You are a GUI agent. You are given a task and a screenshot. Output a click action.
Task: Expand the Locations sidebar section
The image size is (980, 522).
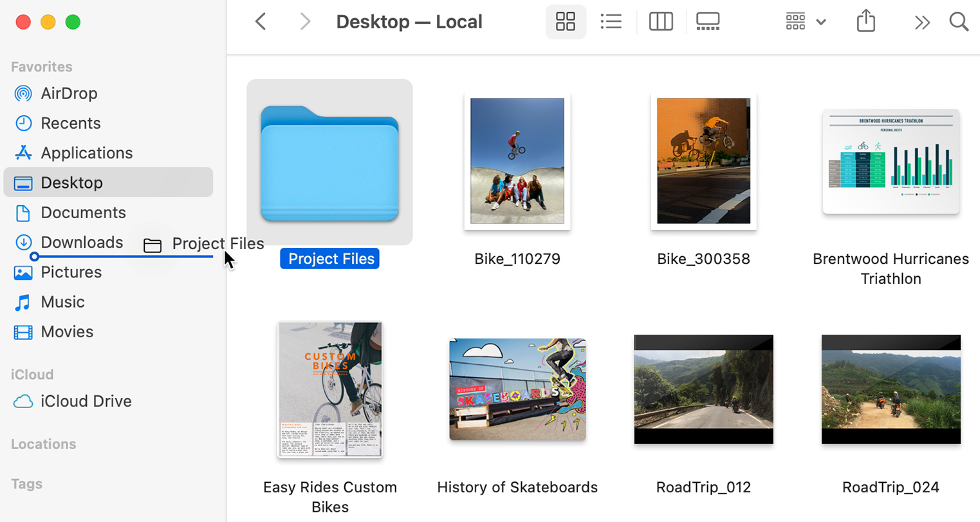point(43,444)
